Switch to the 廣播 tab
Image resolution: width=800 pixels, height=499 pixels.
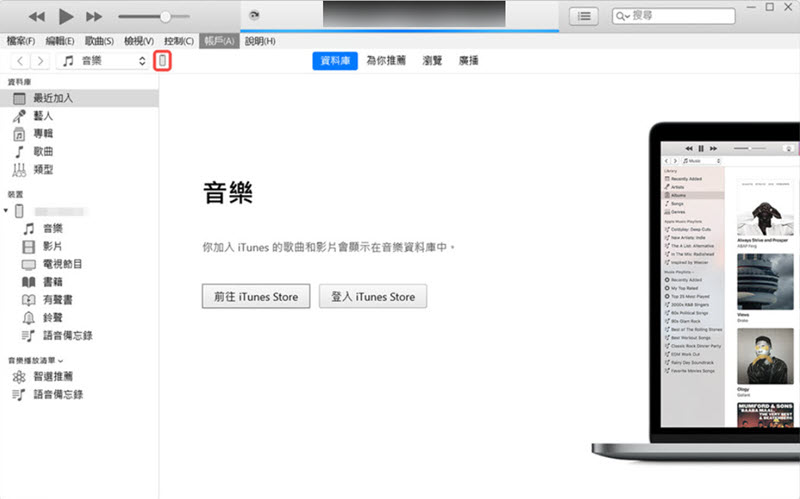(468, 61)
